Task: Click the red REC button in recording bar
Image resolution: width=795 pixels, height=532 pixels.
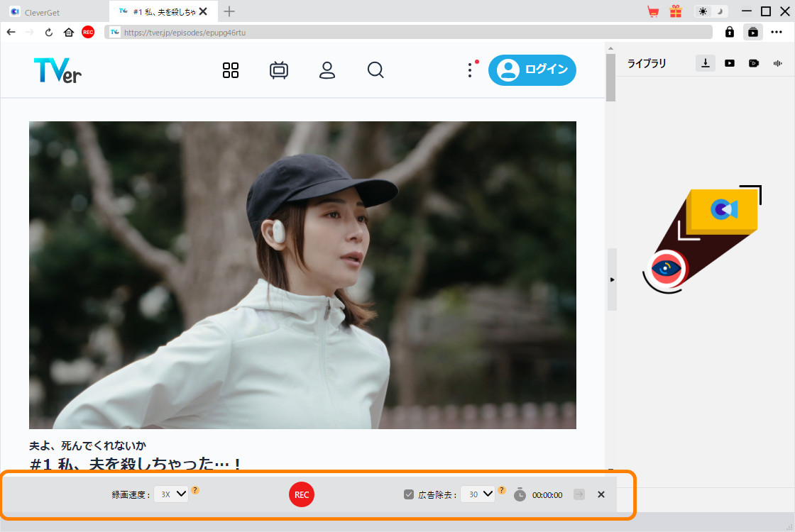Action: tap(302, 494)
